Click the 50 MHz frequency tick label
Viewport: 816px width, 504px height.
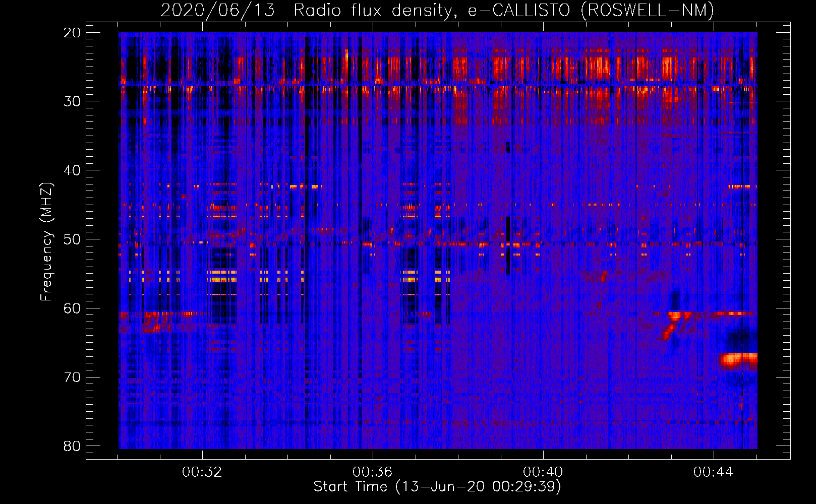(72, 239)
